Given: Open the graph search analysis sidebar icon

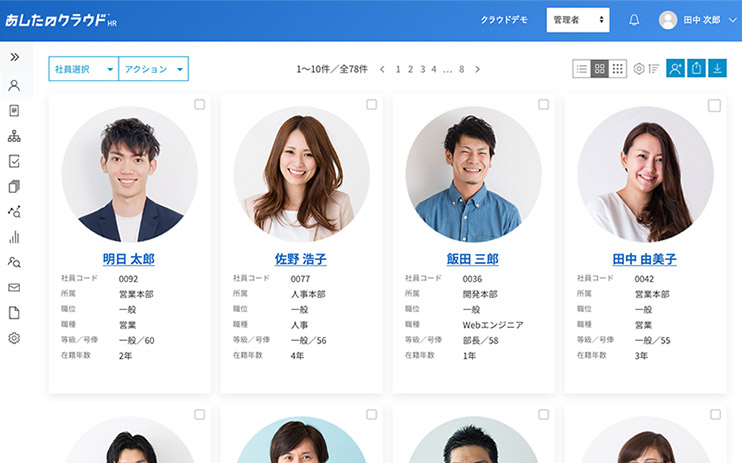Looking at the screenshot, I should [14, 212].
